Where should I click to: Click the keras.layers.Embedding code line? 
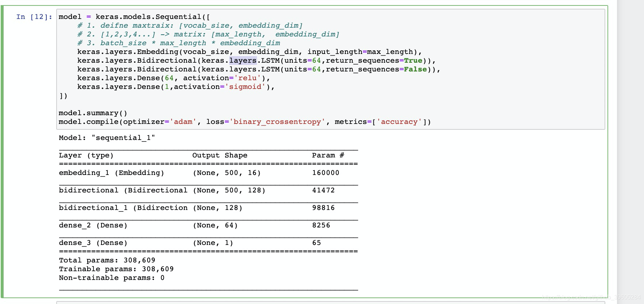[250, 52]
